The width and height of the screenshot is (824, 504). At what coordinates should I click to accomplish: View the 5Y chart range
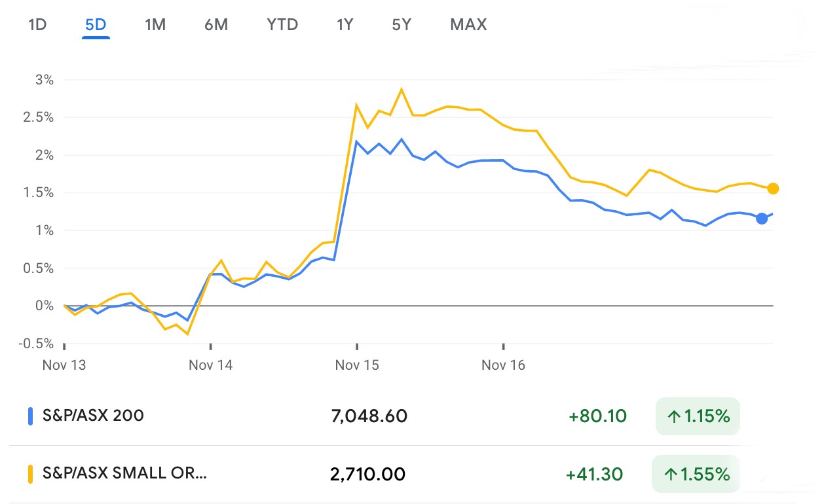coord(402,25)
